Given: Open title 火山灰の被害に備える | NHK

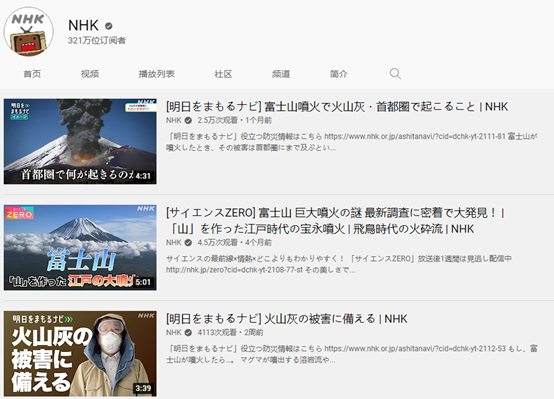Looking at the screenshot, I should (x=287, y=319).
